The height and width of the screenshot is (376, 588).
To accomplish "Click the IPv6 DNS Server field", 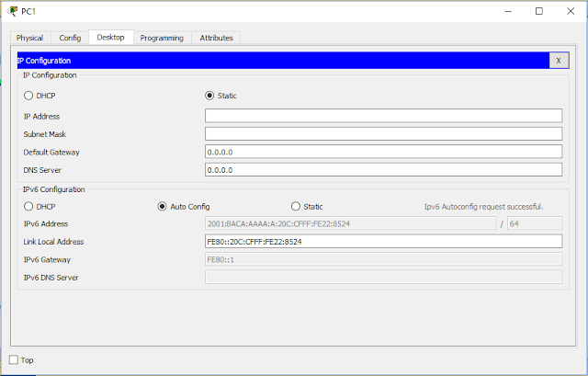I will point(384,278).
